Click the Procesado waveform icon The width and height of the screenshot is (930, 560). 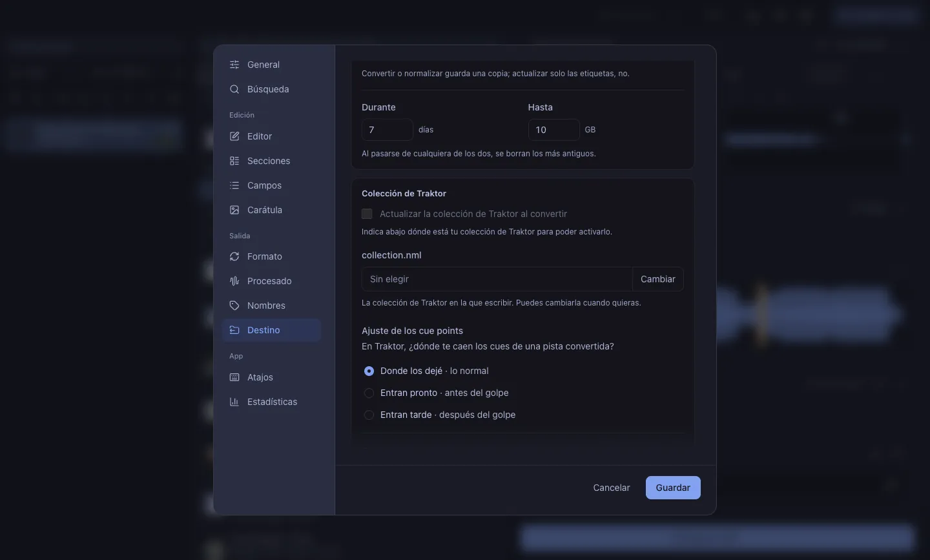coord(234,281)
